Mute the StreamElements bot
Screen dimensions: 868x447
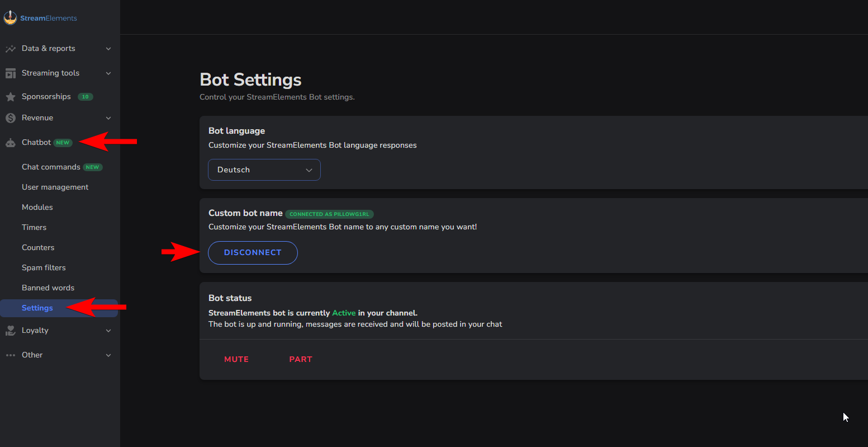pyautogui.click(x=236, y=360)
